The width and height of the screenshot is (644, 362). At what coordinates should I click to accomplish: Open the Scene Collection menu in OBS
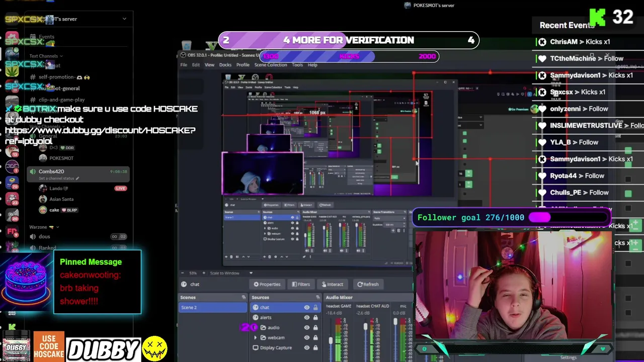coord(271,65)
